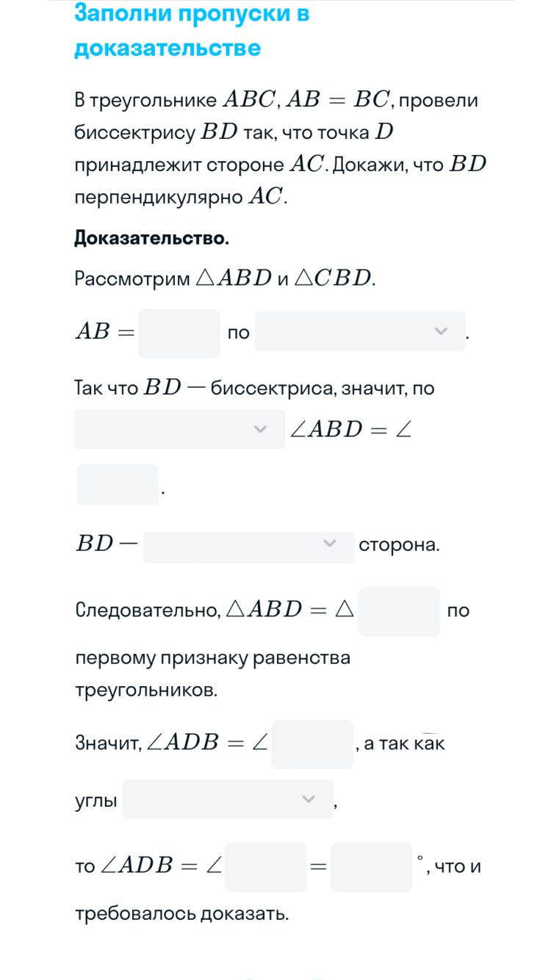Open the dropdown following "по" beside AB =
Screen dimensions: 551x980
tap(360, 331)
